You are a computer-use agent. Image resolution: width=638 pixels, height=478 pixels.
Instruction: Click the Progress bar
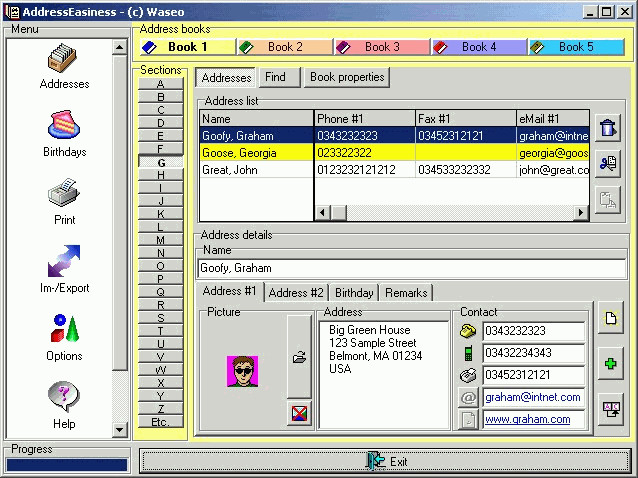(x=67, y=465)
